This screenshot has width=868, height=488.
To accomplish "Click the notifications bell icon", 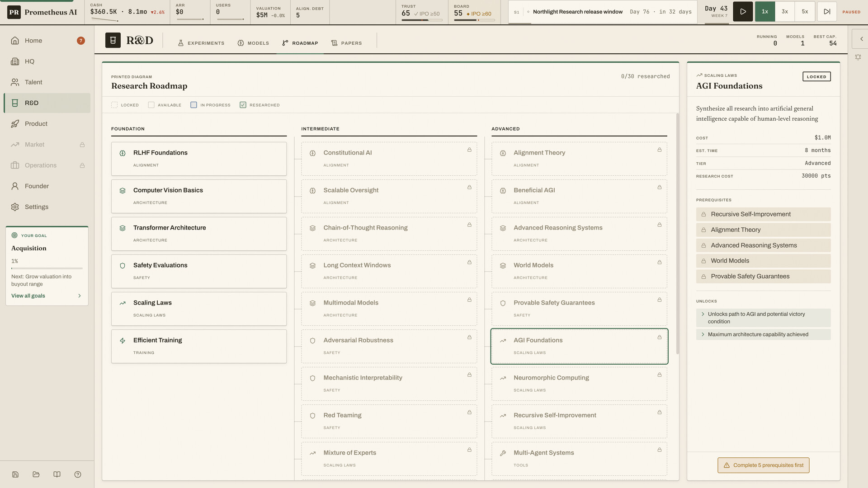I will coord(858,57).
